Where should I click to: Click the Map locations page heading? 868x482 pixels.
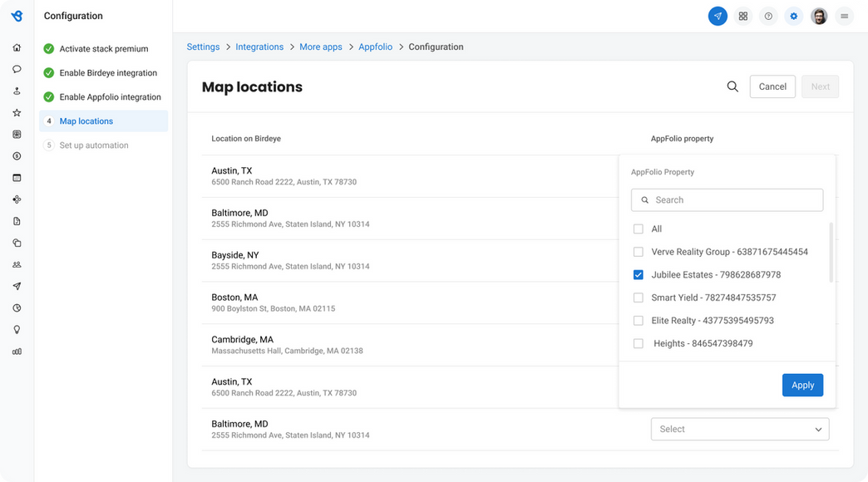[x=252, y=87]
